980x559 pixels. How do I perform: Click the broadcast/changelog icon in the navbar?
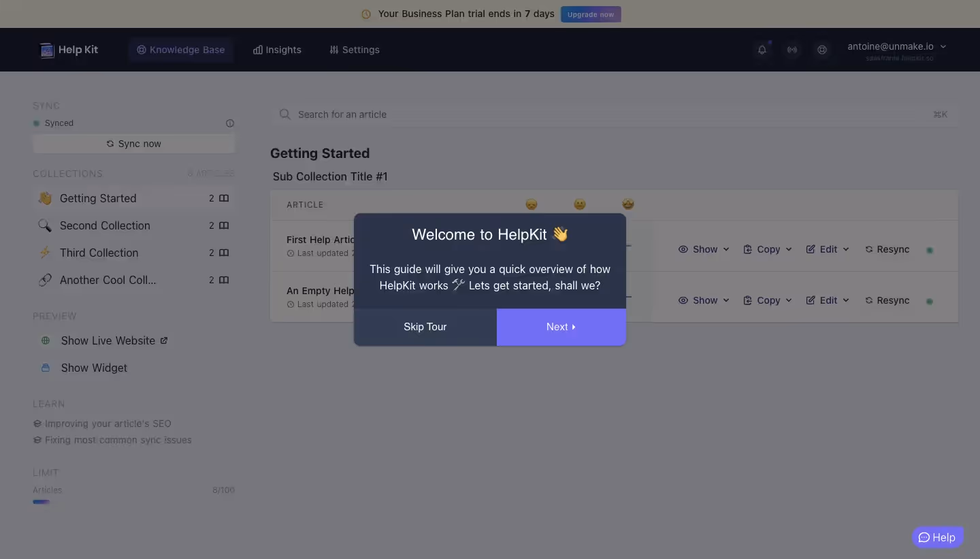[x=792, y=50]
